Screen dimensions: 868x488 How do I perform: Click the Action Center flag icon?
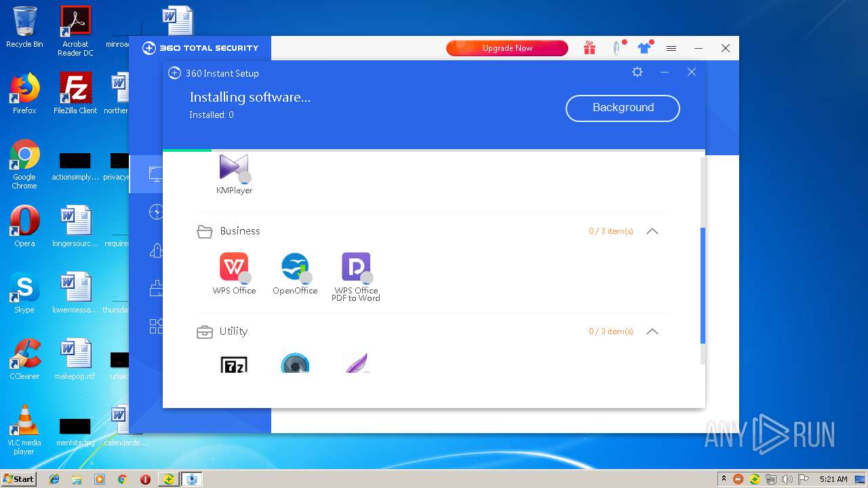click(803, 479)
